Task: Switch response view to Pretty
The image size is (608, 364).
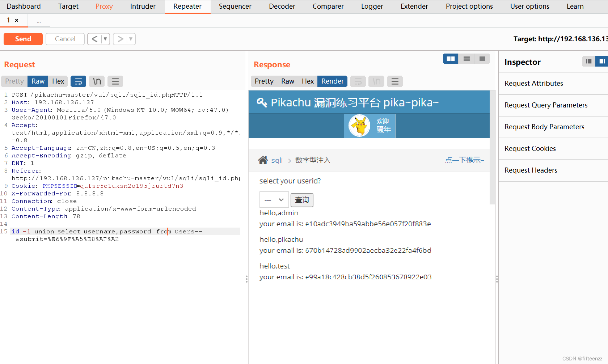Action: pyautogui.click(x=264, y=81)
